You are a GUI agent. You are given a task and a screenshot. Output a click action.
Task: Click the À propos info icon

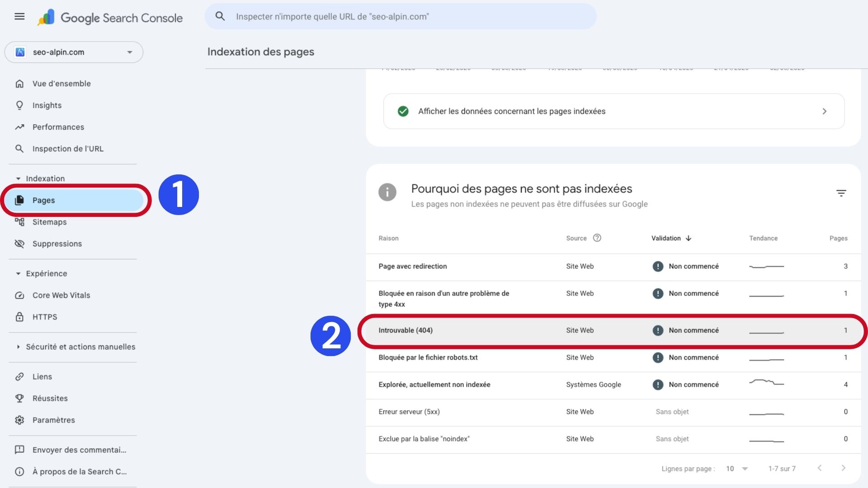[19, 471]
